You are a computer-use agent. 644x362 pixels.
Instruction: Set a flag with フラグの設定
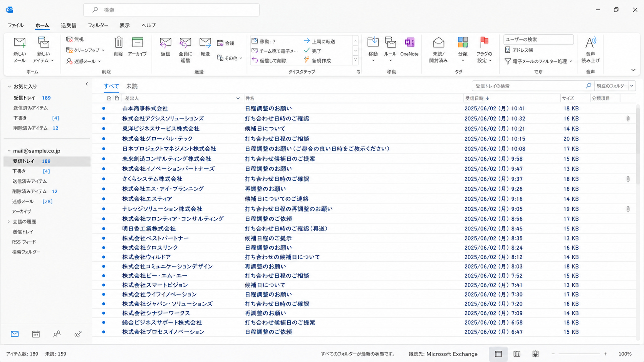click(x=484, y=50)
